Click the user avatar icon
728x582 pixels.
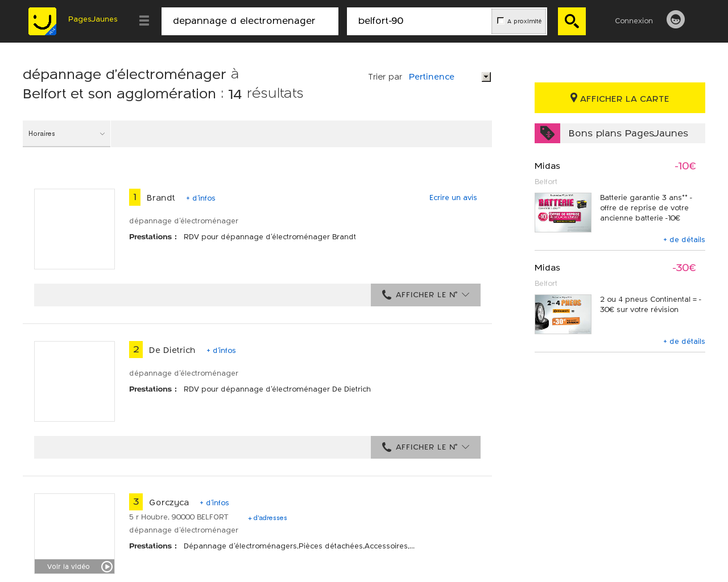676,19
